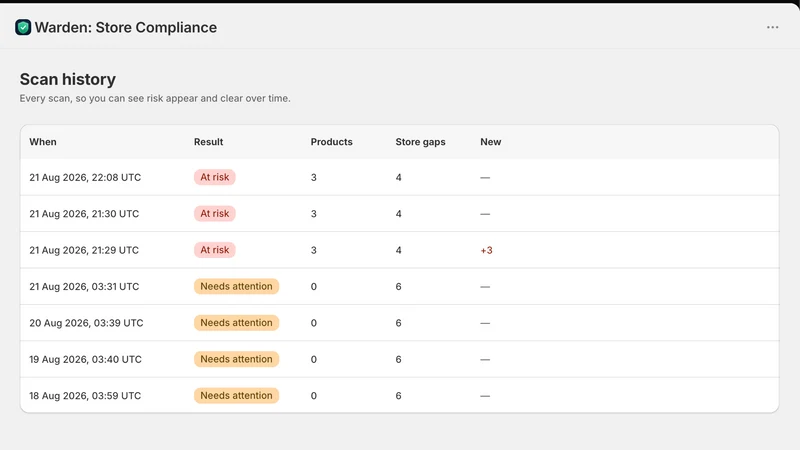Click the Store gaps column header

[420, 142]
